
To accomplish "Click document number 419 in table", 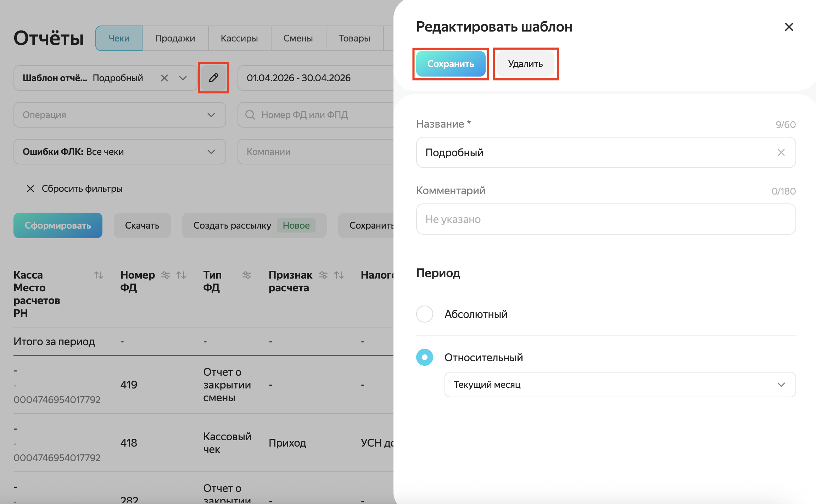I will click(x=129, y=385).
